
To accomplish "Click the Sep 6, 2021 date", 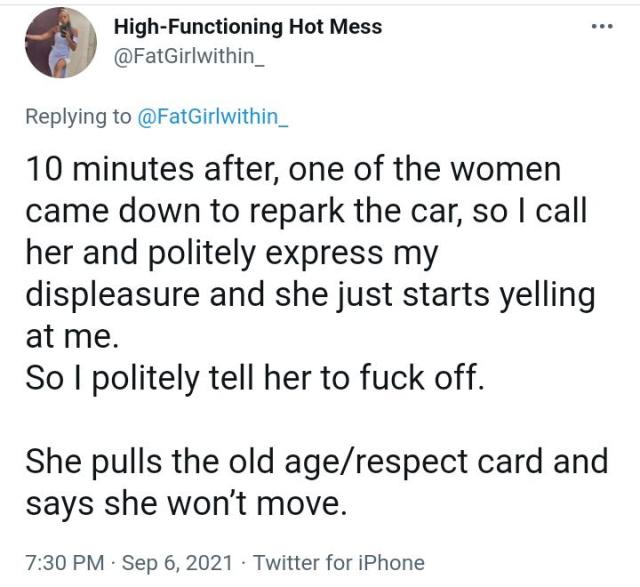I will (x=180, y=563).
